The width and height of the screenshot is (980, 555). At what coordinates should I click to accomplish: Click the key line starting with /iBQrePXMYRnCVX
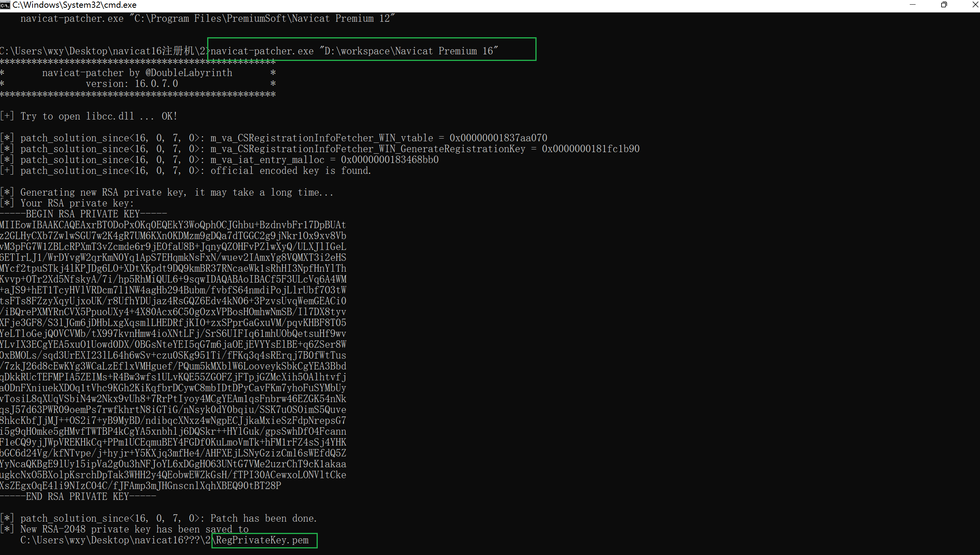click(x=173, y=312)
